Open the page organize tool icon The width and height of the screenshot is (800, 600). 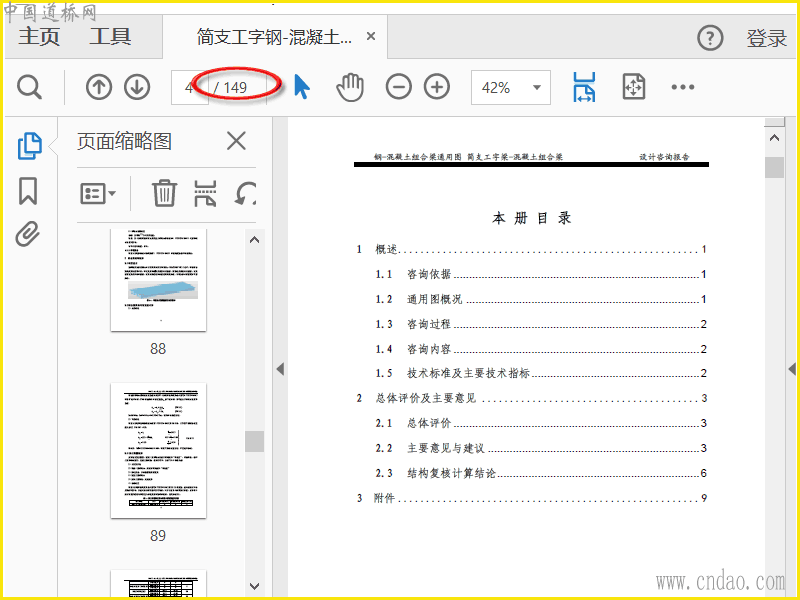pos(205,193)
